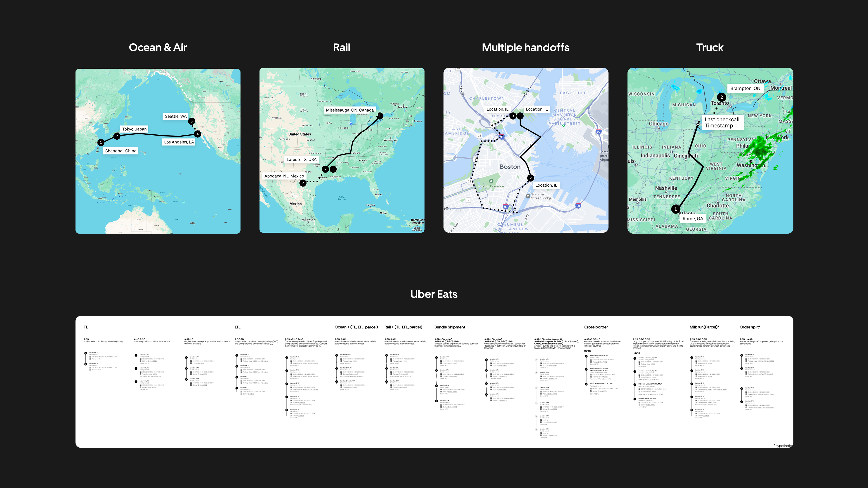Select marker 1 at Rome, GA
Screen dimensions: 868x488
click(676, 209)
